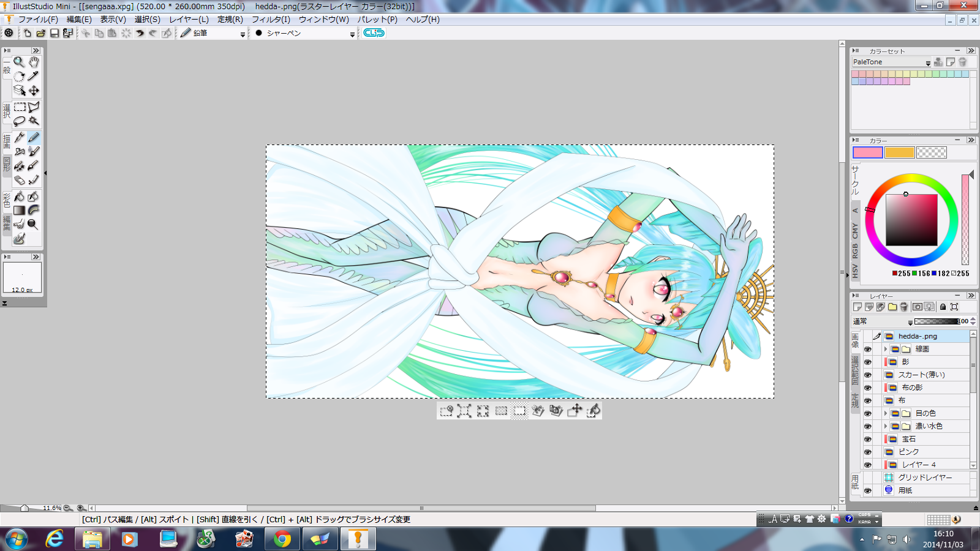Delete layer using trash can icon
Viewport: 980px width, 551px height.
point(903,307)
